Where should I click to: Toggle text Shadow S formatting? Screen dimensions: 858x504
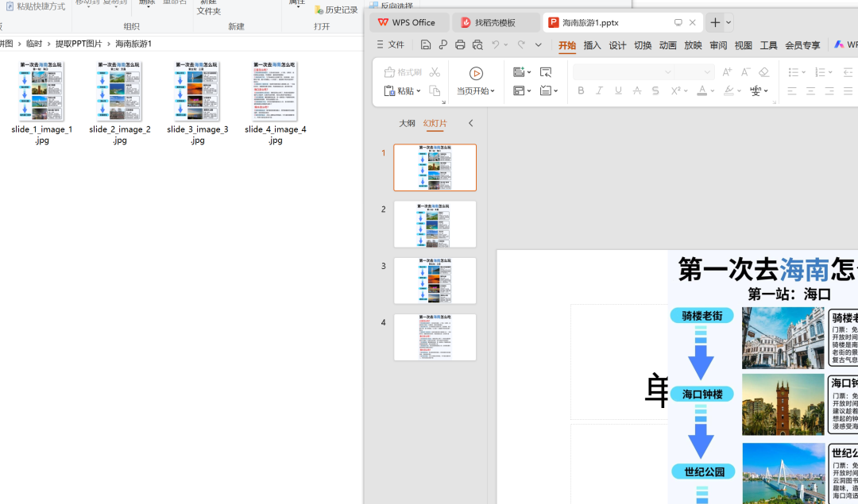tap(655, 90)
